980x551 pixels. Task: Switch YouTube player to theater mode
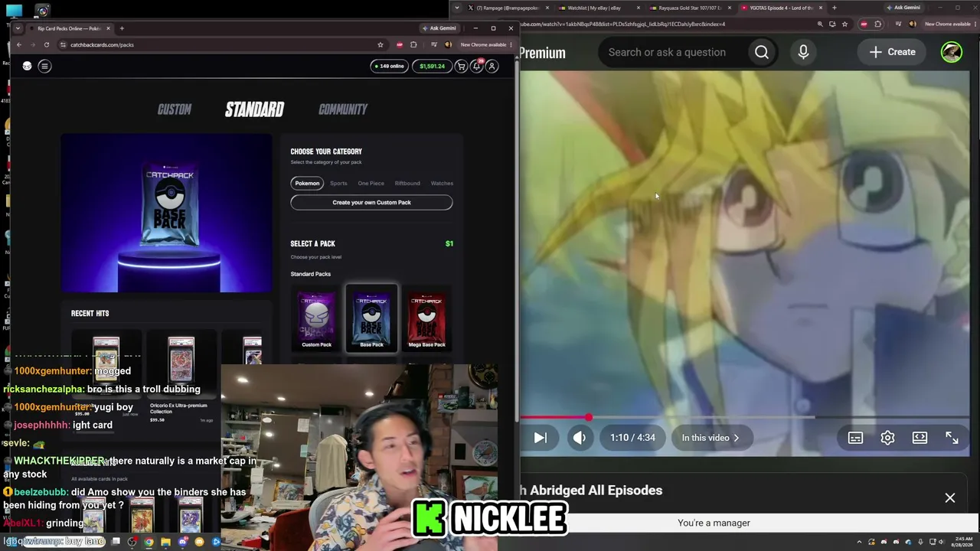tap(920, 438)
